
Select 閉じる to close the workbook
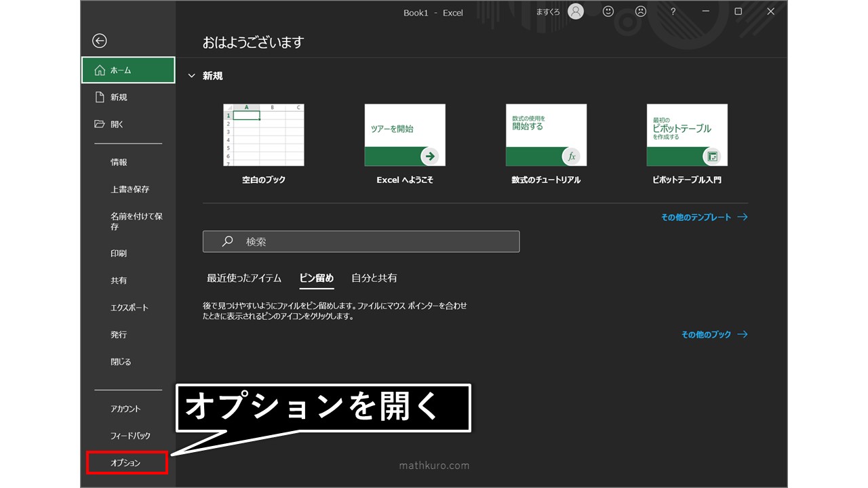[120, 361]
